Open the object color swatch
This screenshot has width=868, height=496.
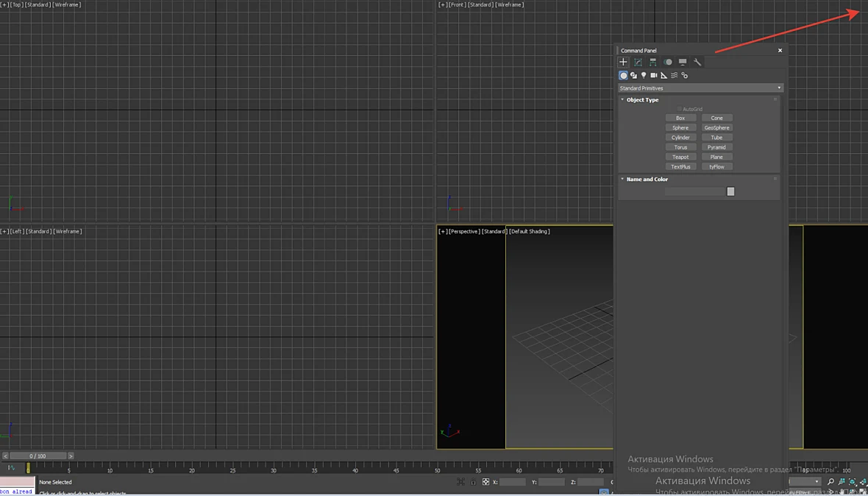(730, 191)
